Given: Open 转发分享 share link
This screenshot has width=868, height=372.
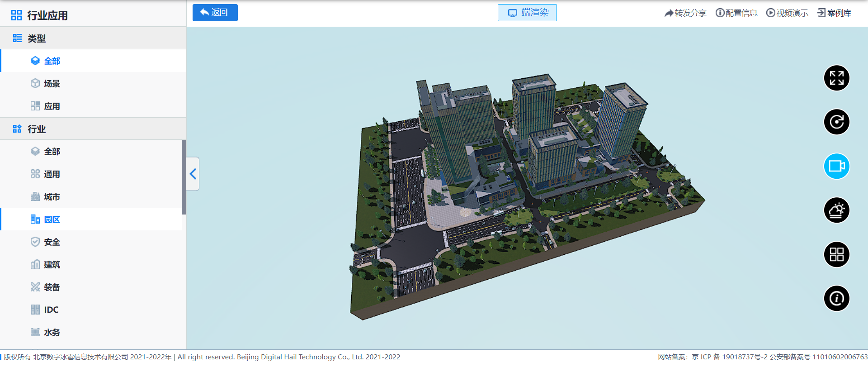Looking at the screenshot, I should (x=685, y=13).
